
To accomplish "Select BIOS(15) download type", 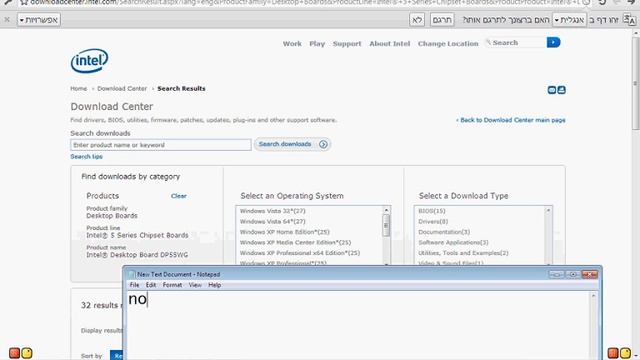I will click(x=431, y=211).
